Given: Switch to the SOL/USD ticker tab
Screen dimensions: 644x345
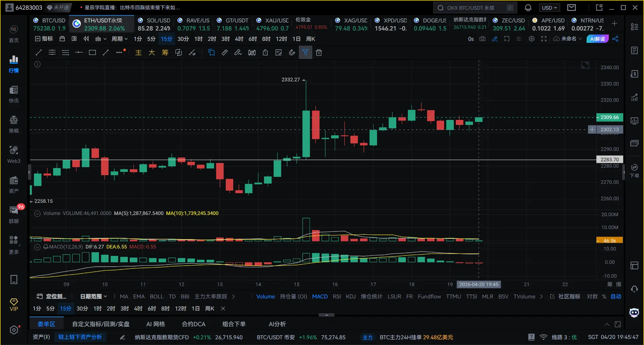Looking at the screenshot, I should [154, 24].
